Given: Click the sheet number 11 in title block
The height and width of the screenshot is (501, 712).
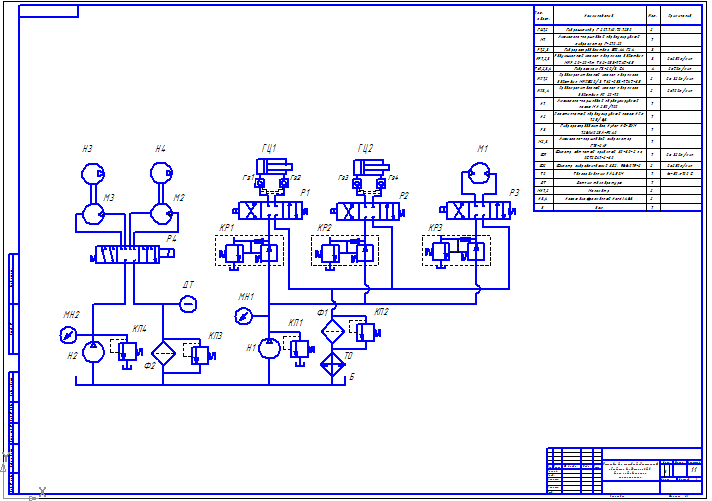Looking at the screenshot, I should tap(694, 470).
